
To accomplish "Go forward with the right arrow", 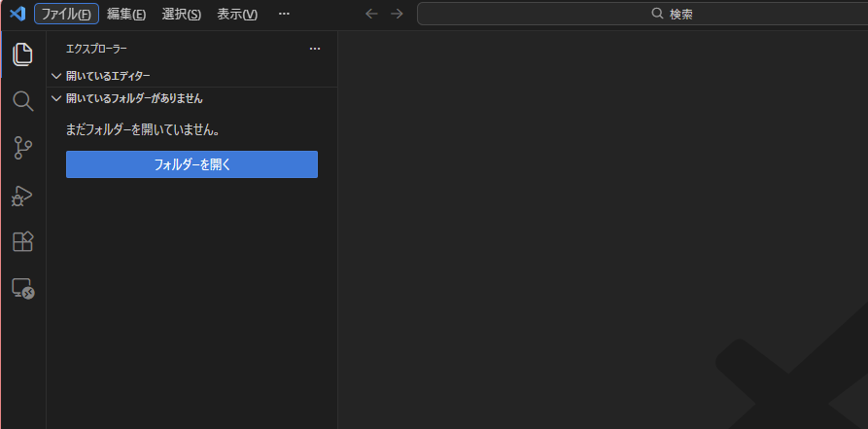I will (397, 14).
